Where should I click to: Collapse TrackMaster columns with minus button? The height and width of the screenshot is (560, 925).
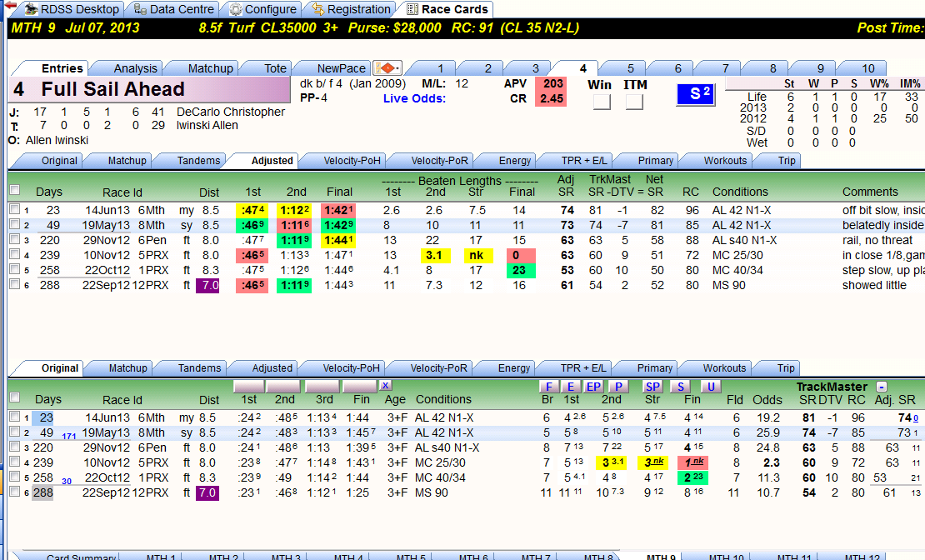tap(882, 387)
